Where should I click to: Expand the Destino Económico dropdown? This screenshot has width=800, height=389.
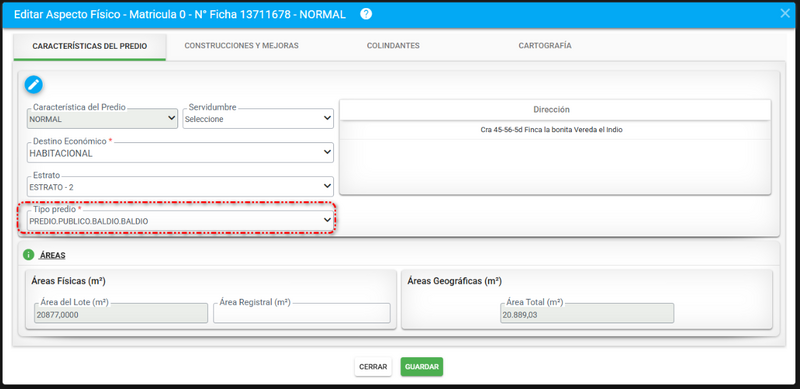point(180,153)
